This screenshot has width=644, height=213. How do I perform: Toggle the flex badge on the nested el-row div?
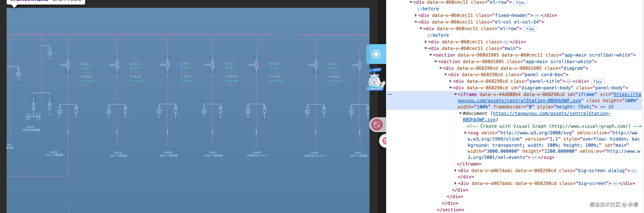[x=530, y=29]
